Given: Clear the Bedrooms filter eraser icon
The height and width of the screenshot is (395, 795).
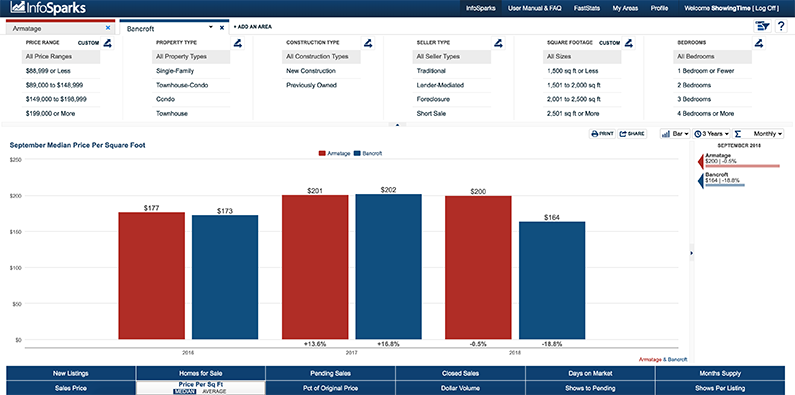Looking at the screenshot, I should pos(758,44).
